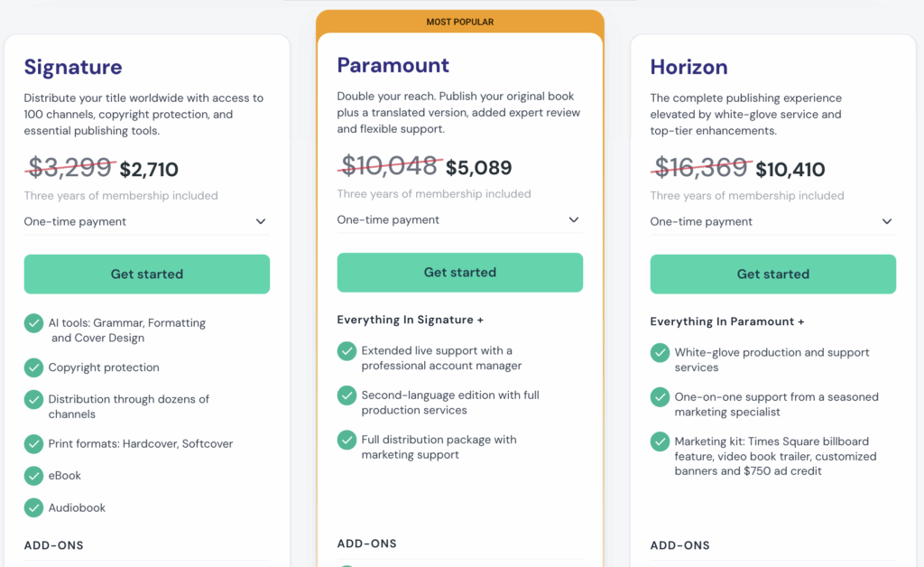
Task: Click Get started under Signature plan
Action: click(x=147, y=274)
